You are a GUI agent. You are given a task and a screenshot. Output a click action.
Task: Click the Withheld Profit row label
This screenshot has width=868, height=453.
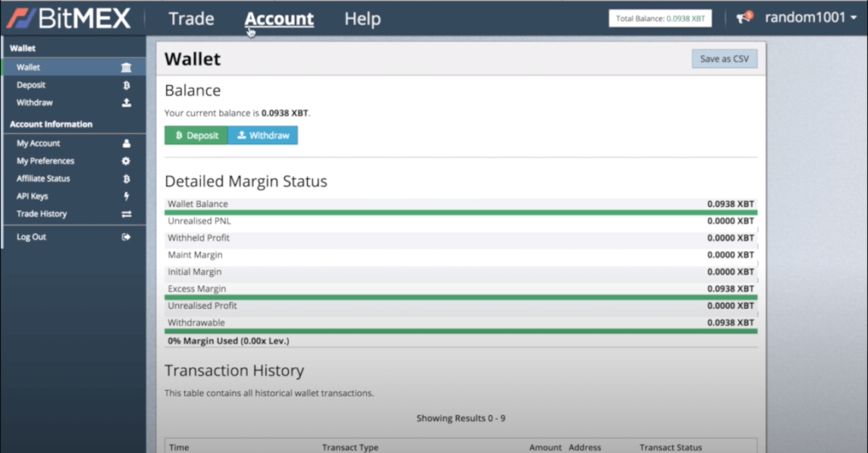(x=198, y=238)
